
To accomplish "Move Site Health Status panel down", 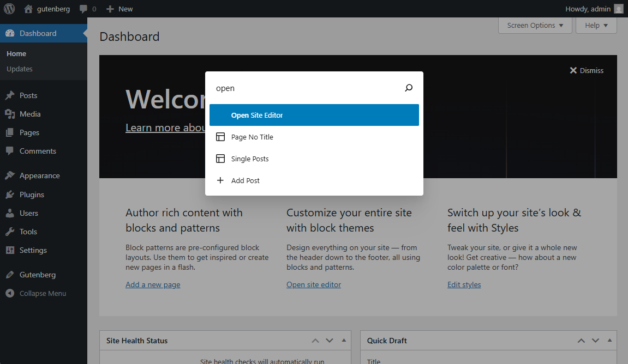I will [330, 341].
